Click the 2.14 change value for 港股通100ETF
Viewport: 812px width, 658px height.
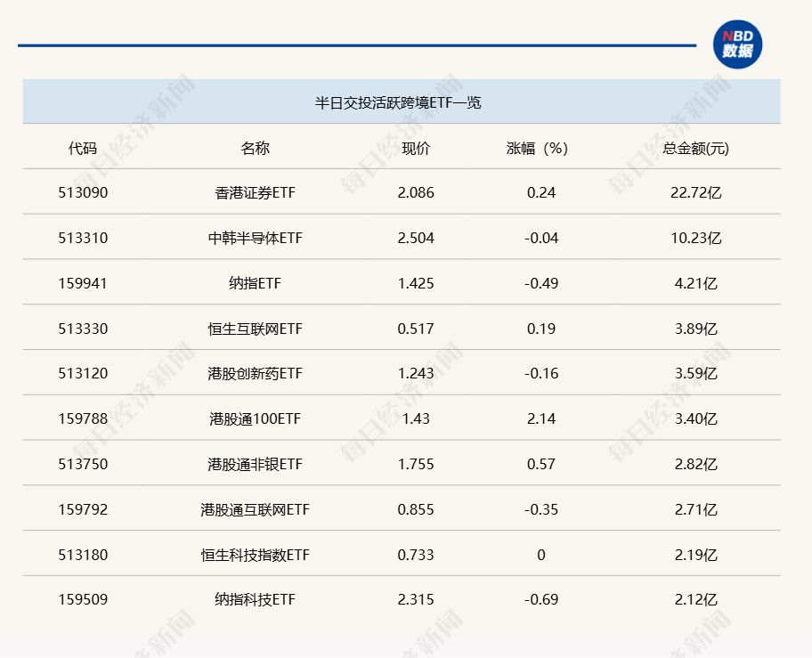coord(540,418)
